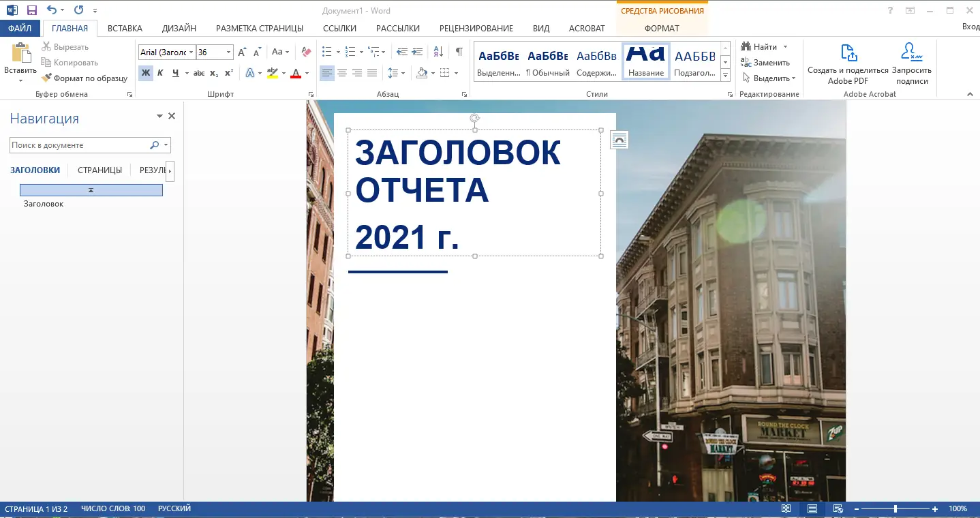Screen dimensions: 980x518
Task: Click the increase font size icon
Action: pos(242,52)
